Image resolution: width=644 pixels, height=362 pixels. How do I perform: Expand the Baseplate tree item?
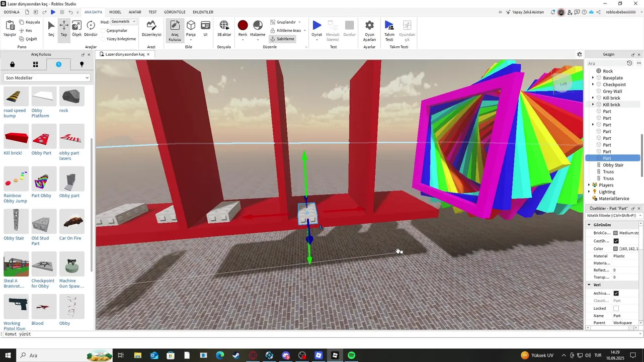pyautogui.click(x=593, y=78)
